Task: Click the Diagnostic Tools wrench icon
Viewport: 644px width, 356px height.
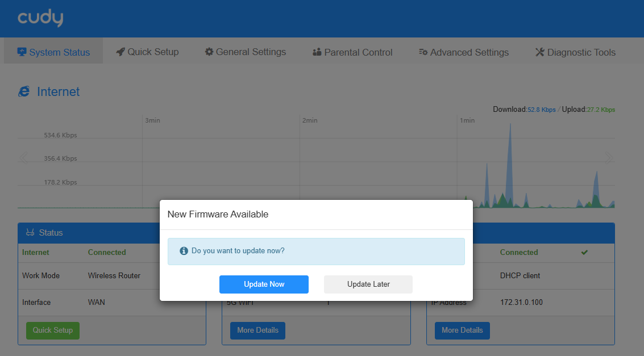Action: tap(540, 52)
